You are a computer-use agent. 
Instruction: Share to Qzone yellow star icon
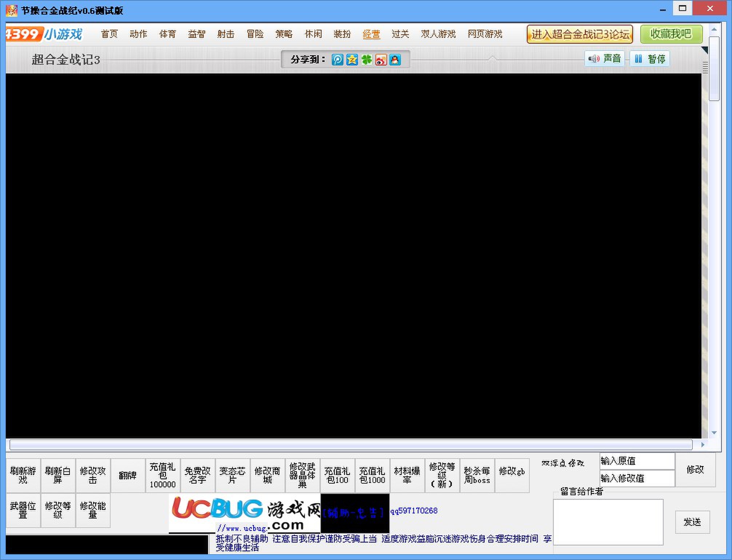pos(352,60)
